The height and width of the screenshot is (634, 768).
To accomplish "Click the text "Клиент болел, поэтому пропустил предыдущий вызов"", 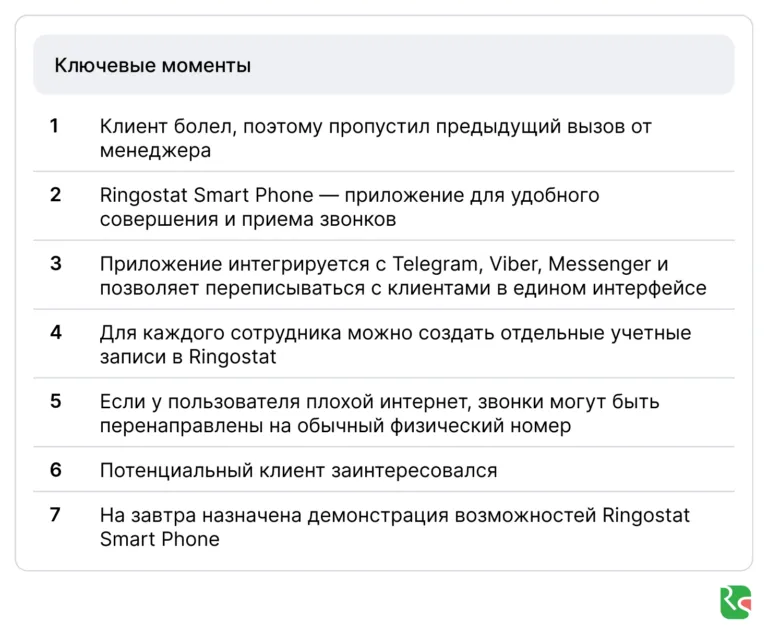I will click(350, 127).
